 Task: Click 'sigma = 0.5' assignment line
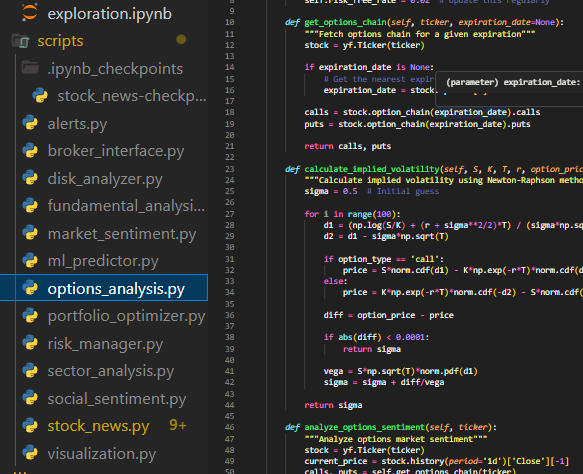[331, 191]
